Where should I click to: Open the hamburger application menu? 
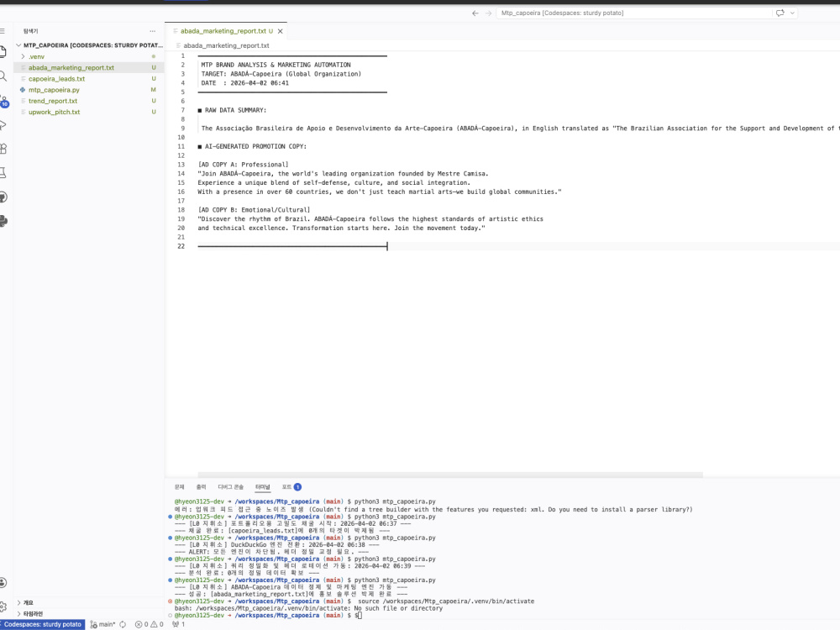pyautogui.click(x=3, y=31)
